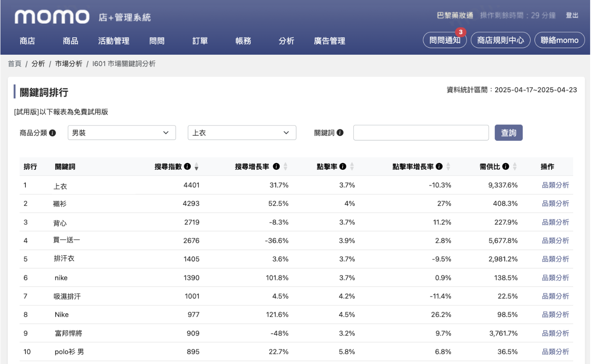Open 品類分析 for 買一送一 row
The width and height of the screenshot is (591, 364).
click(x=556, y=241)
